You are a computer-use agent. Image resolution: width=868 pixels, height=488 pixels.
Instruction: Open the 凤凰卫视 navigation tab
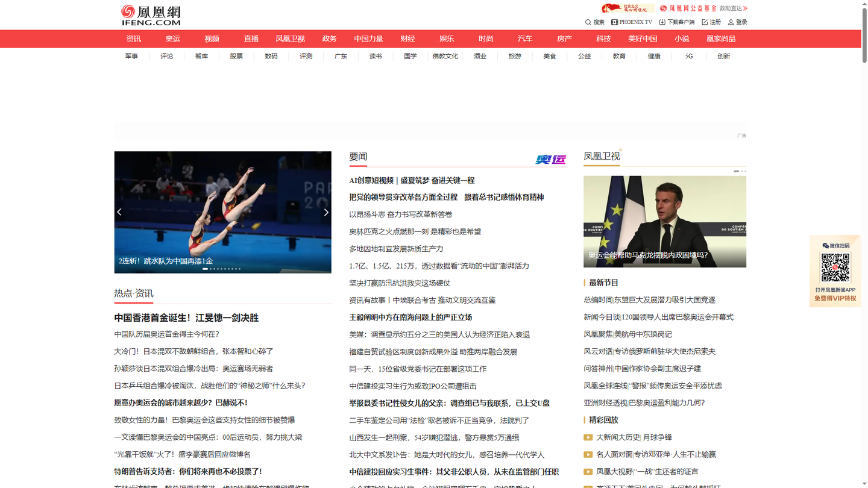291,39
